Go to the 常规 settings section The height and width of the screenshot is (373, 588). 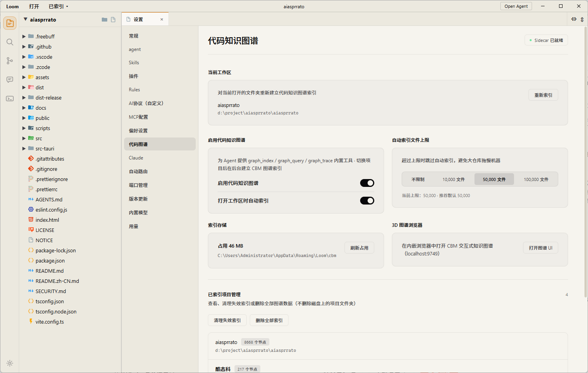tap(160, 36)
